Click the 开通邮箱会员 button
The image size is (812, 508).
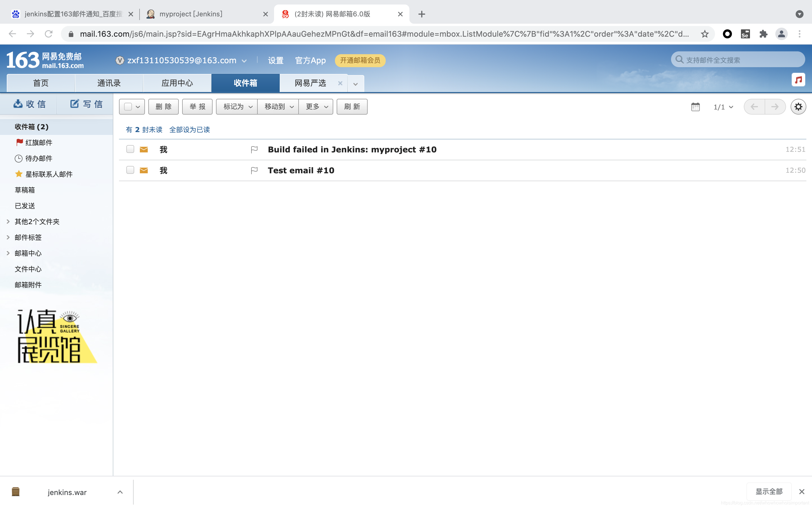pos(360,60)
